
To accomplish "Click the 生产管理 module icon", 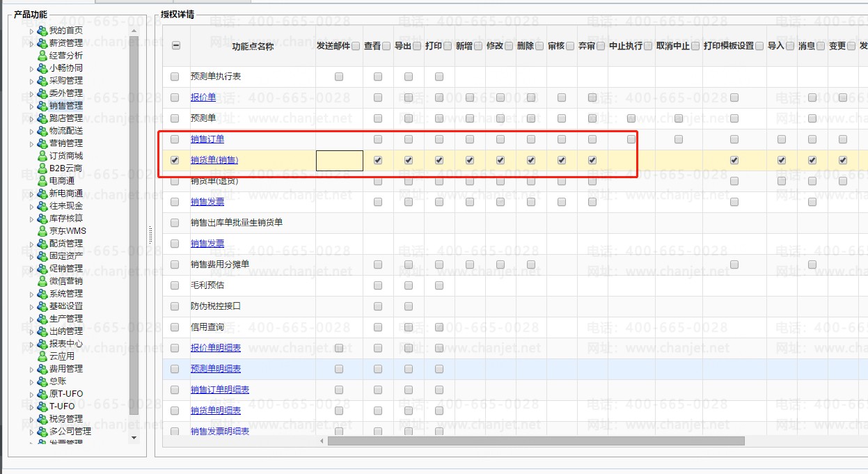I will (42, 319).
